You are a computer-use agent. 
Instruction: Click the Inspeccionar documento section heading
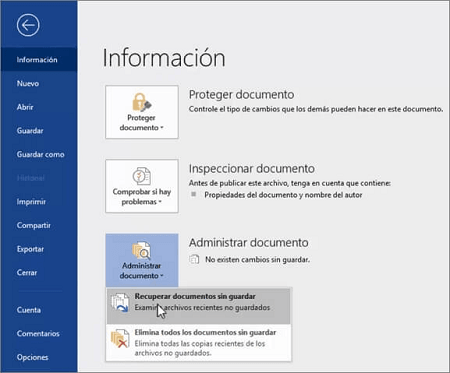click(252, 169)
